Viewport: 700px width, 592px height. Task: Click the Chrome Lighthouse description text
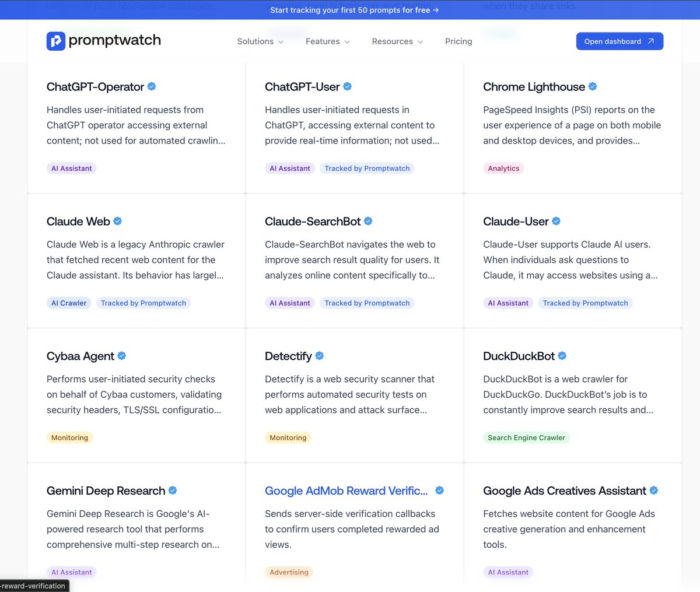pyautogui.click(x=572, y=125)
